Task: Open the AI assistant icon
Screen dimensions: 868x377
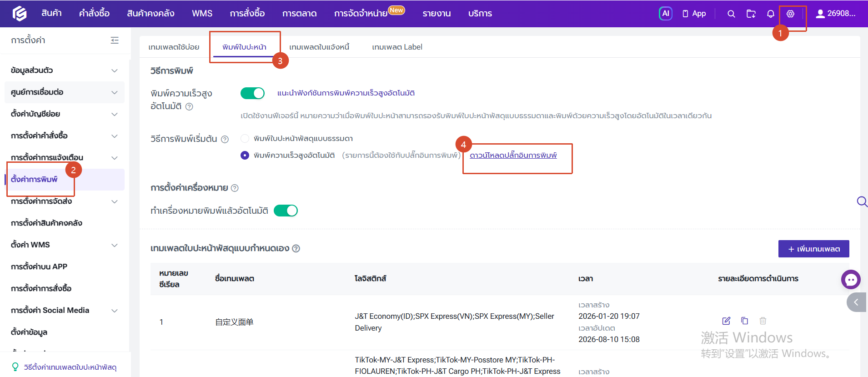Action: click(x=665, y=14)
